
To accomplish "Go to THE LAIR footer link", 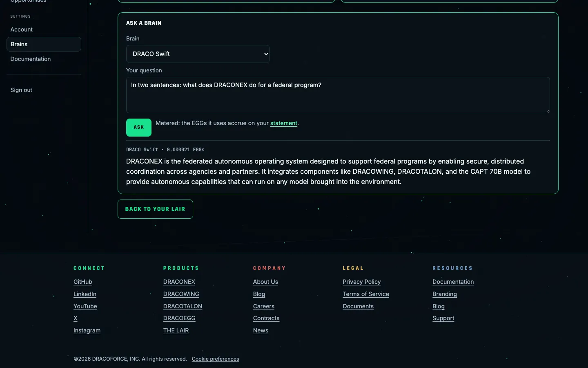I will click(x=176, y=330).
